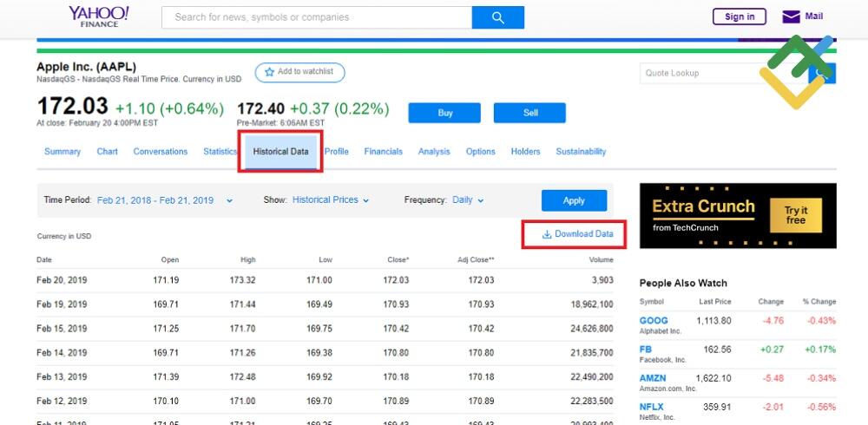Click the Last Price 1,113.80 value

(713, 320)
